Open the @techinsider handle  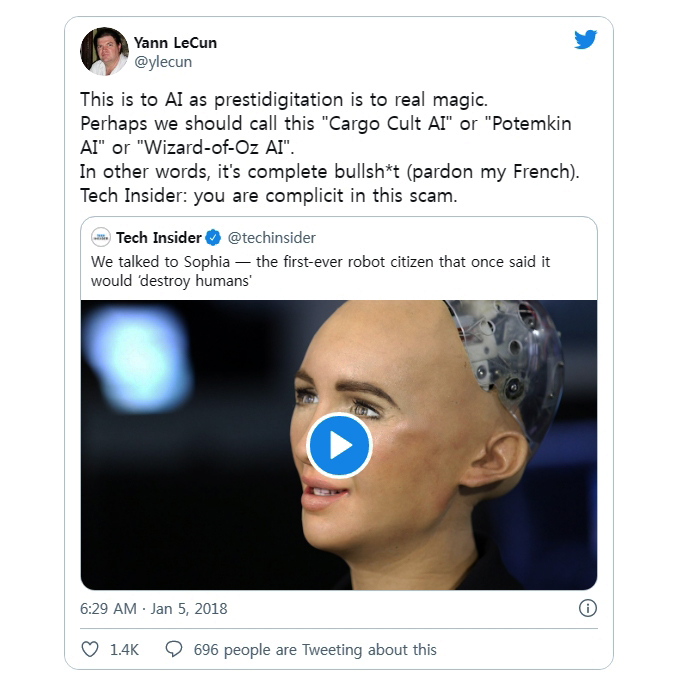click(x=271, y=238)
